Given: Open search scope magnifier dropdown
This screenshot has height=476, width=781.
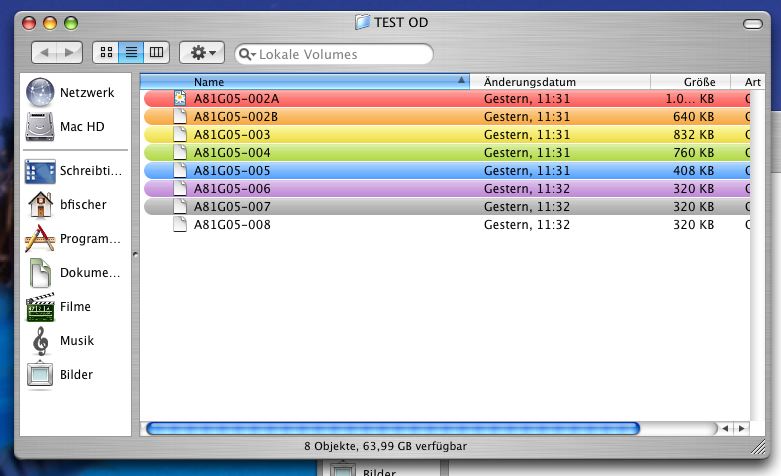Looking at the screenshot, I should point(247,54).
